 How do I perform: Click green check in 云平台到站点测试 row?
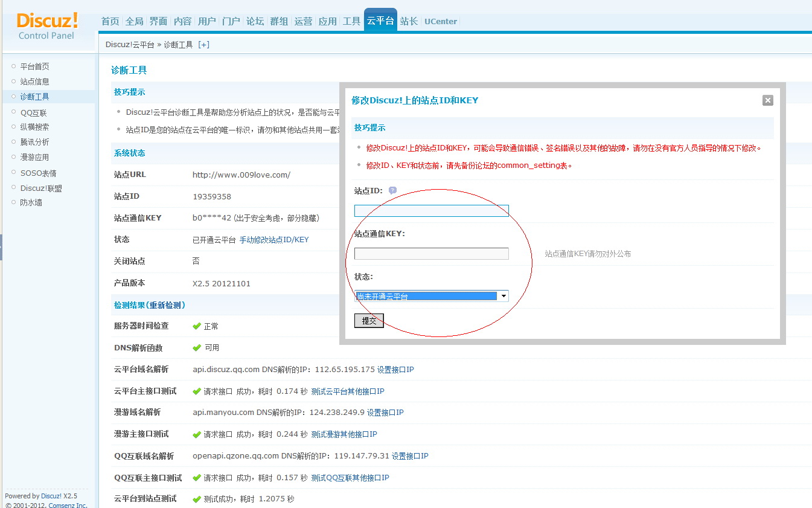pos(197,499)
